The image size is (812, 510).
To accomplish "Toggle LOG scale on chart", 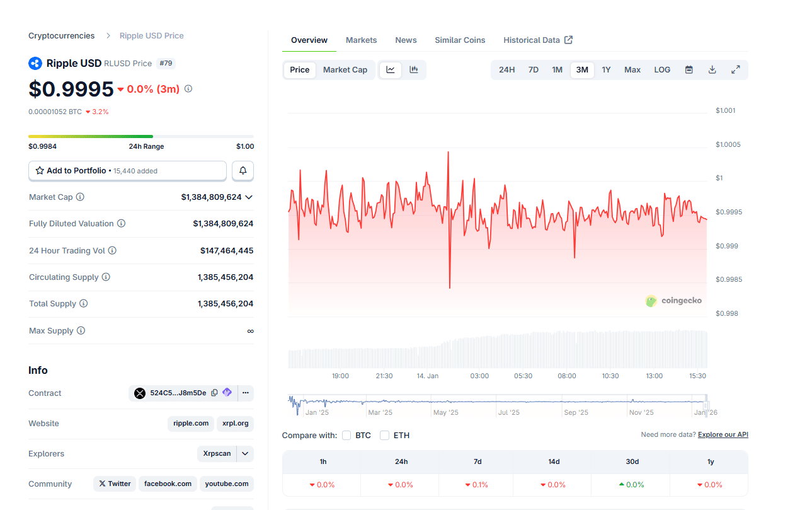I will point(662,70).
